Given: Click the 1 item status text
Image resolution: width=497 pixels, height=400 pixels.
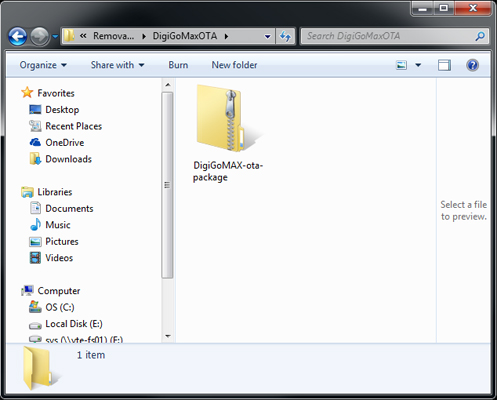Looking at the screenshot, I should tap(91, 355).
